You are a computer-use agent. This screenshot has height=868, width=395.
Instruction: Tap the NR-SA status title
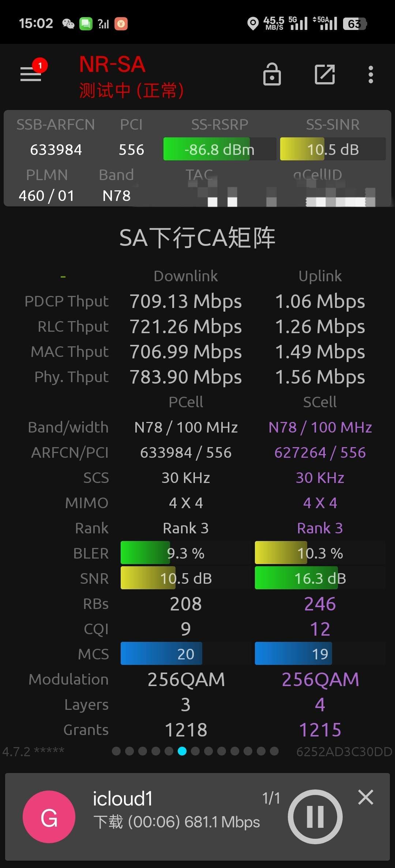click(113, 64)
